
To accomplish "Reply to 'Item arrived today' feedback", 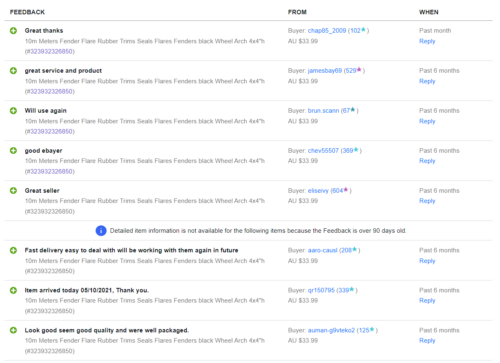I will pyautogui.click(x=427, y=301).
